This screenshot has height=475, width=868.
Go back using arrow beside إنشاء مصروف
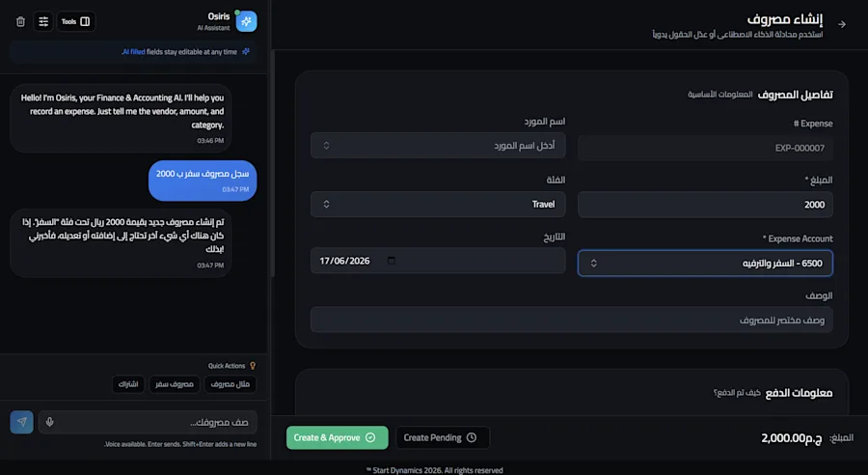click(842, 24)
